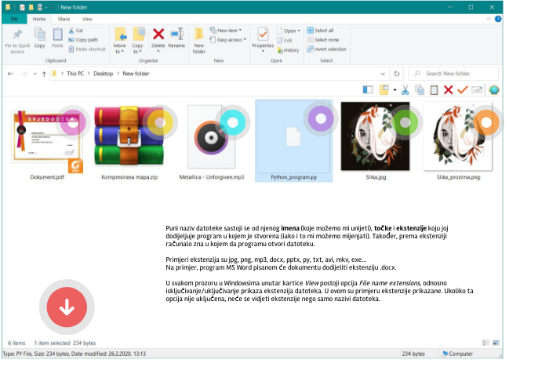Click the orange checkmark toolbar icon
Viewport: 549px width, 392px height.
462,90
